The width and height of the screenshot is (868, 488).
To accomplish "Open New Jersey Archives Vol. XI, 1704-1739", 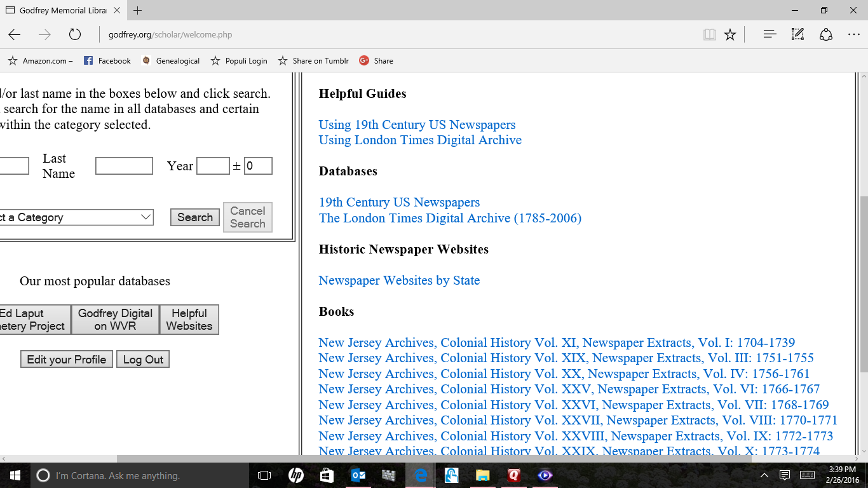I will [557, 343].
